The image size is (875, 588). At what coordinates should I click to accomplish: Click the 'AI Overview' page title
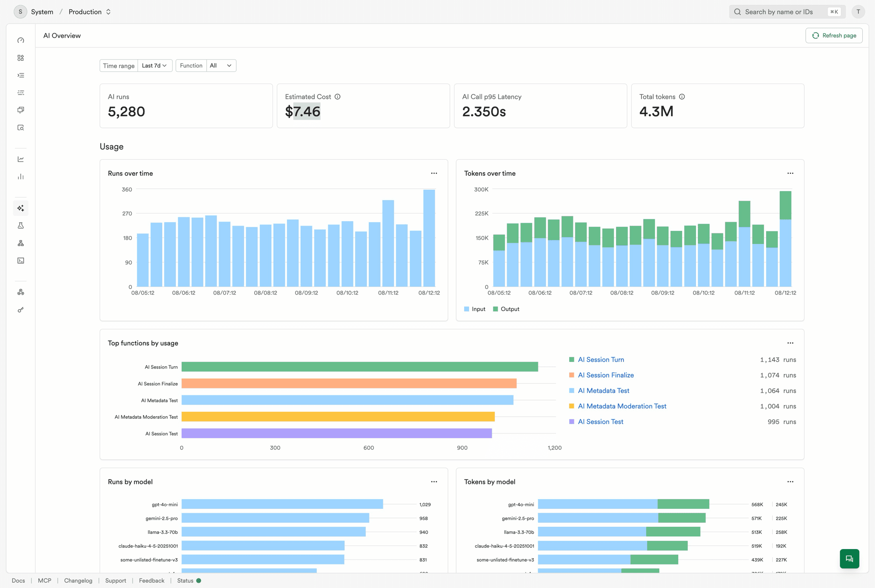(62, 35)
